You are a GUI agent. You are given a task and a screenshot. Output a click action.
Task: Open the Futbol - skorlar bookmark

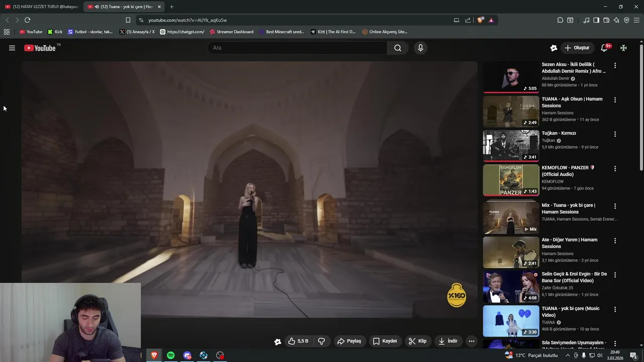(x=90, y=32)
